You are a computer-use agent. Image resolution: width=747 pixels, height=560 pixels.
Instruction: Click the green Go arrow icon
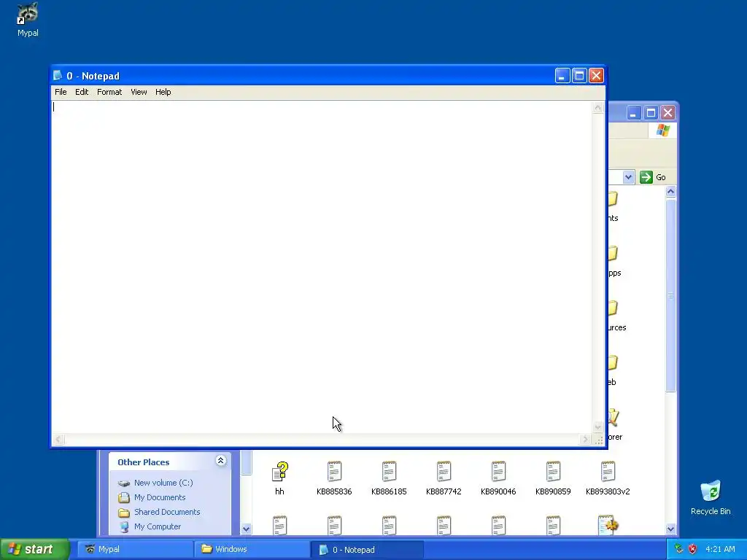pos(646,177)
